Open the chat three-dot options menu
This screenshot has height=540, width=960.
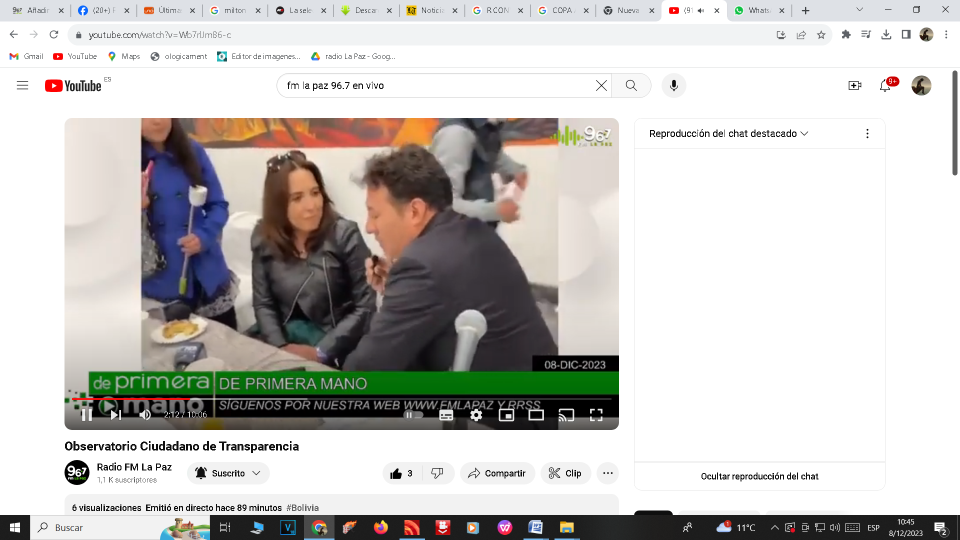click(x=867, y=134)
